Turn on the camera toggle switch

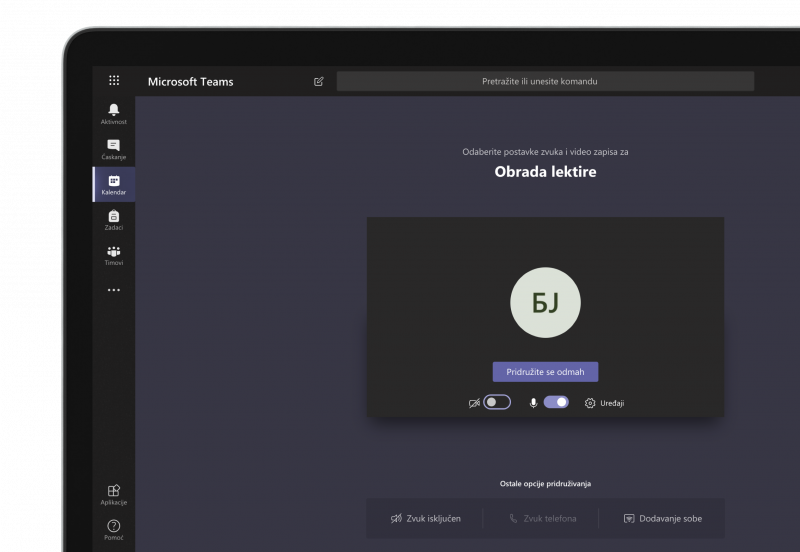click(497, 402)
